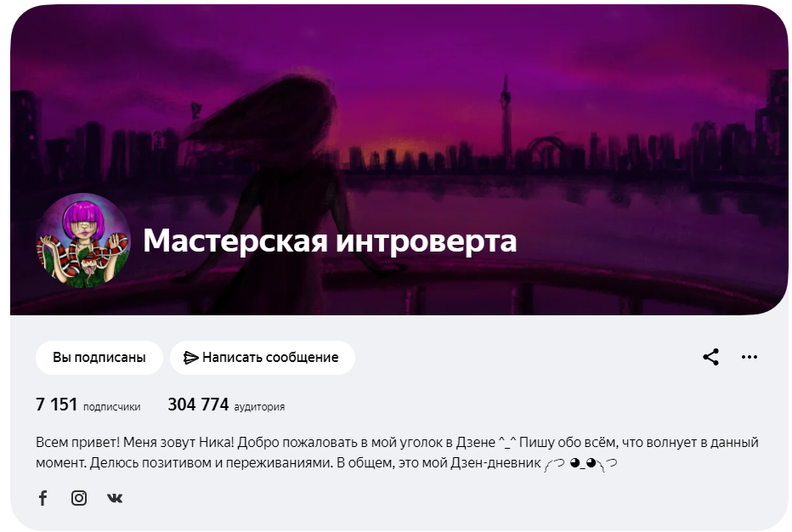Open the three-dots more options menu
The image size is (792, 532).
pos(749,357)
